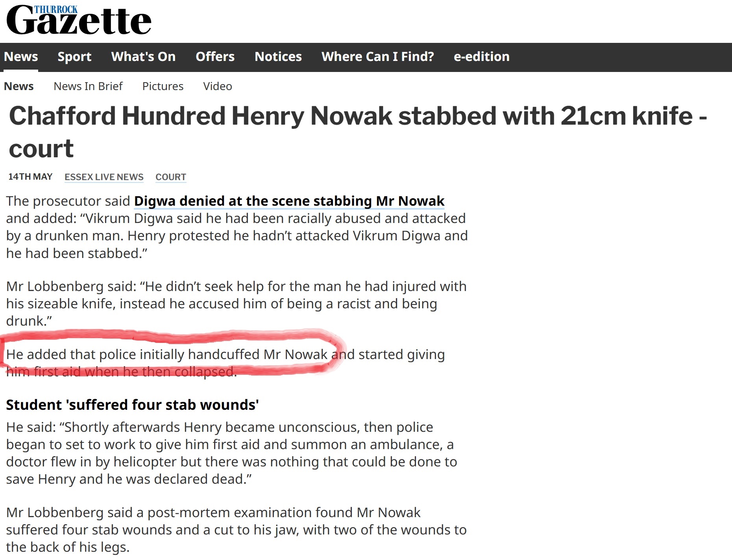Image resolution: width=732 pixels, height=560 pixels.
Task: Open the Essex Live News tag link
Action: [104, 177]
